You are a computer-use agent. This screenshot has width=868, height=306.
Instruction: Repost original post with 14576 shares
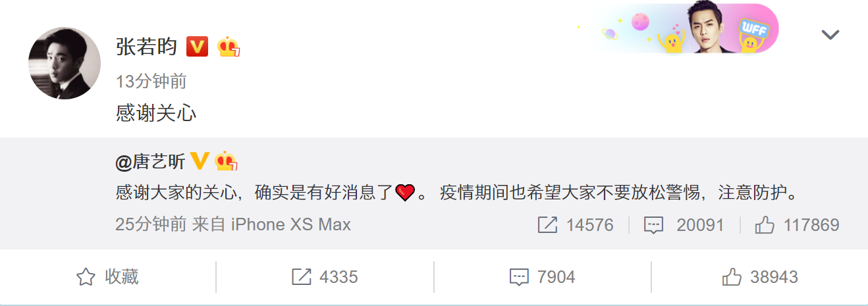pos(576,226)
